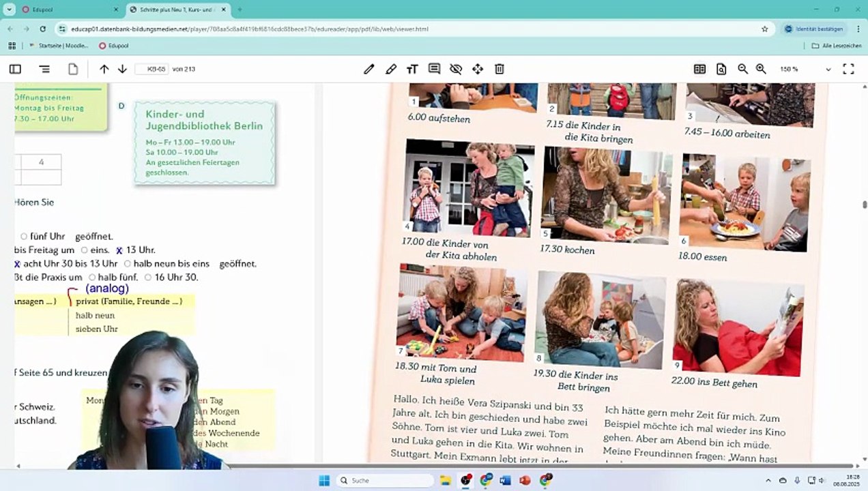Select the highlighter marker tool
Screen dimensions: 868x491
click(x=391, y=69)
